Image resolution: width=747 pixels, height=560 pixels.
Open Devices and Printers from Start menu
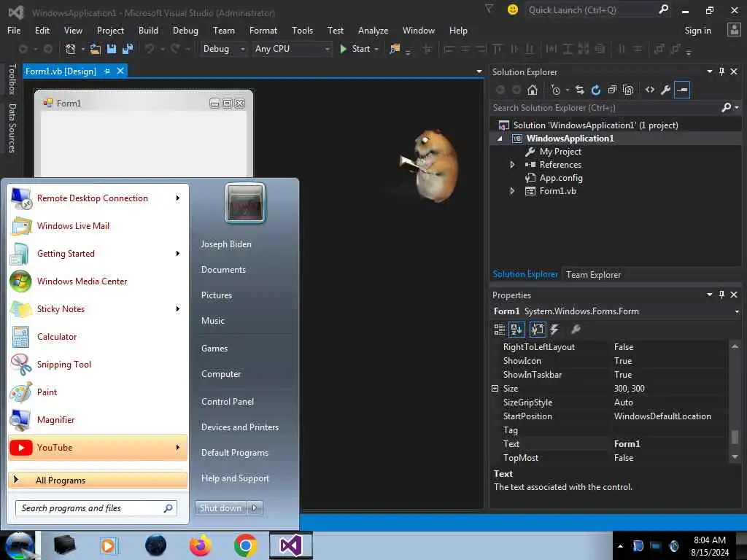239,427
